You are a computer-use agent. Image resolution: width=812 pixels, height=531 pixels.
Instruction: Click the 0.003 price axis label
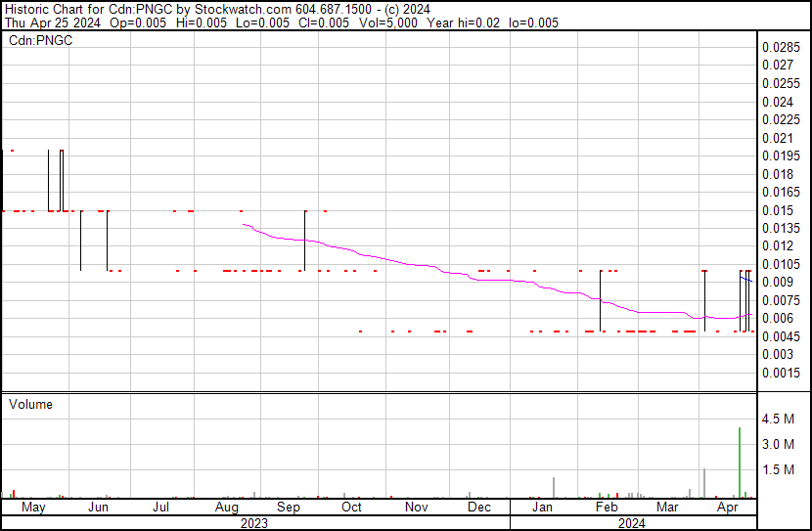pos(778,355)
